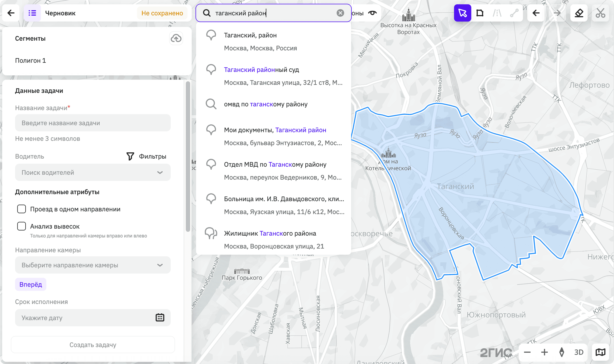
Task: Open the segments list icon
Action: 32,13
